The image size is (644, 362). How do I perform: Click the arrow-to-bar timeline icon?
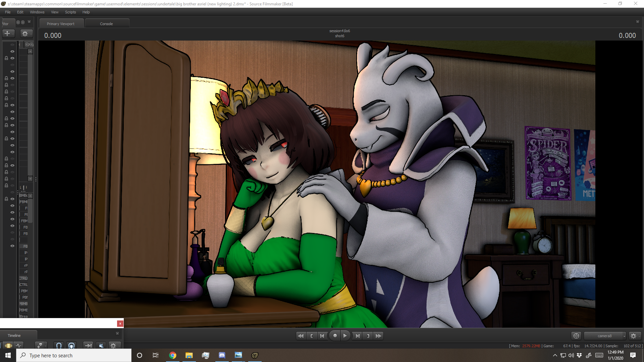[x=88, y=346]
